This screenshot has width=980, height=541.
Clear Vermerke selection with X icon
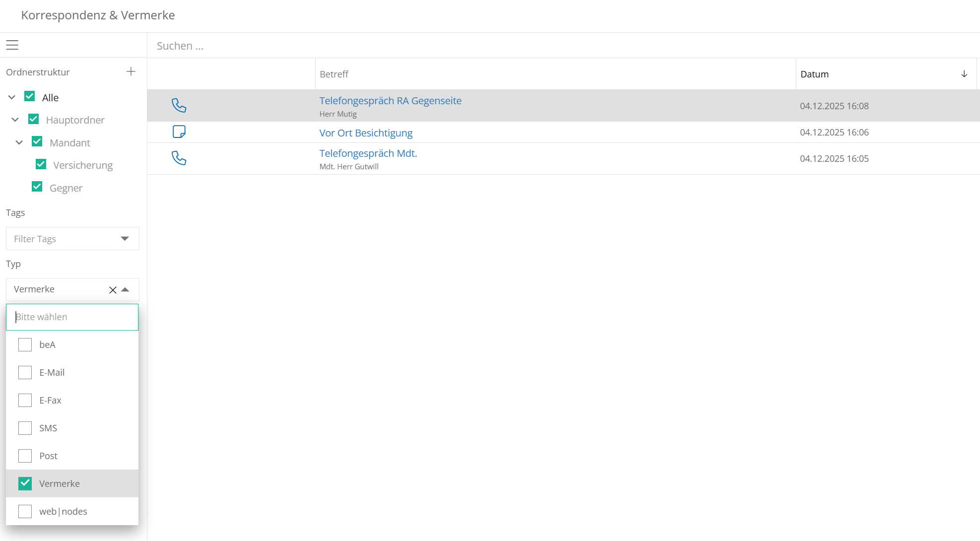113,290
